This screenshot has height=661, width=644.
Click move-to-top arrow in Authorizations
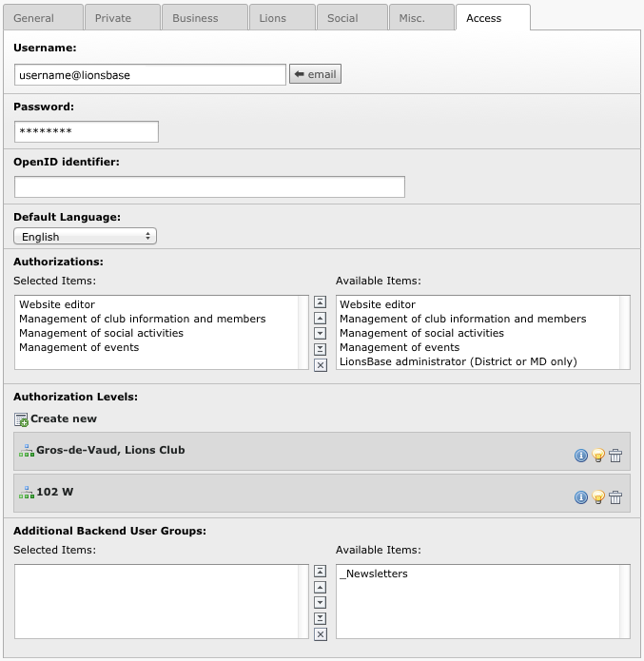[320, 302]
